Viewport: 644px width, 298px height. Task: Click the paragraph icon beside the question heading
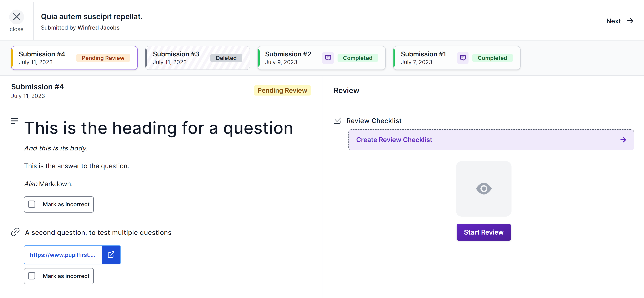tap(14, 121)
